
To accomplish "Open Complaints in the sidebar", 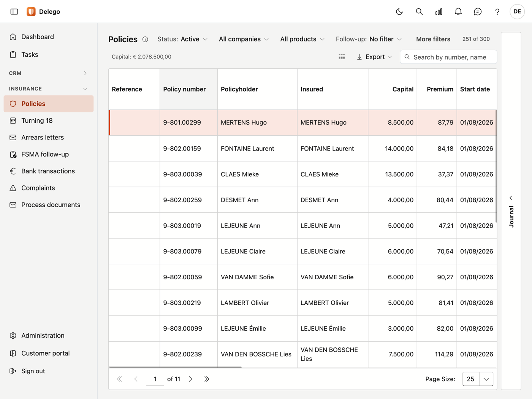I will tap(48, 188).
